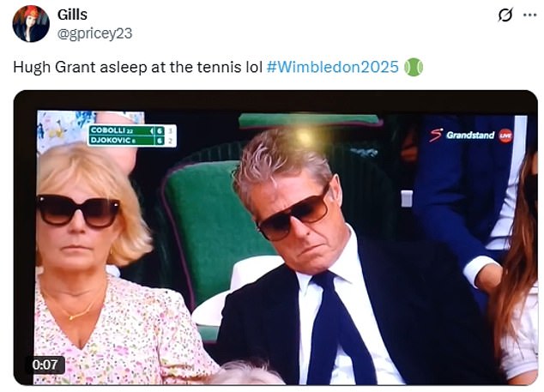Click the tennis ball emoji in tweet
Image resolution: width=544 pixels, height=392 pixels.
point(414,67)
